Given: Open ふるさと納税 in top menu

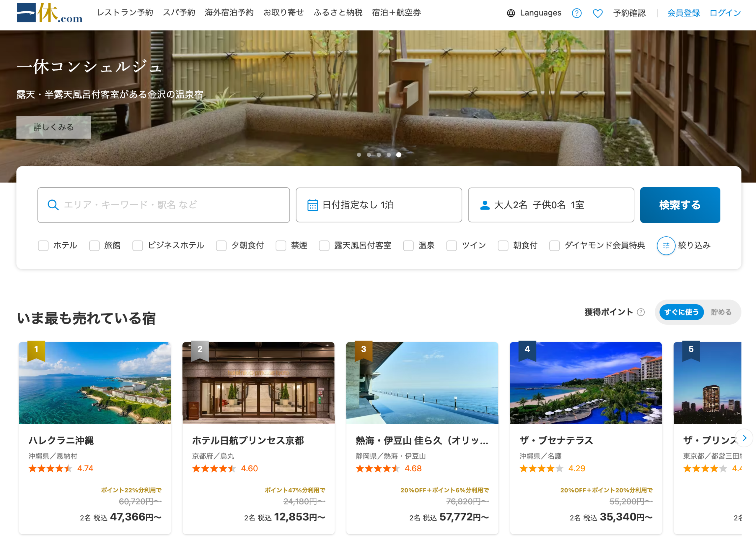Looking at the screenshot, I should coord(338,13).
